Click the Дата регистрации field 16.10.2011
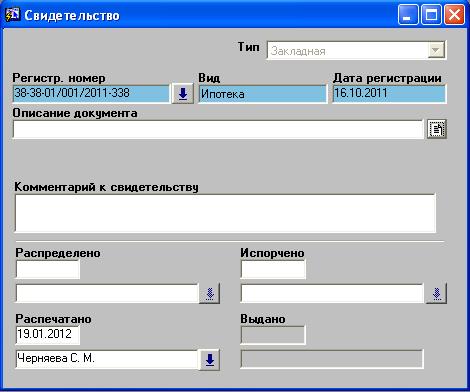 389,94
